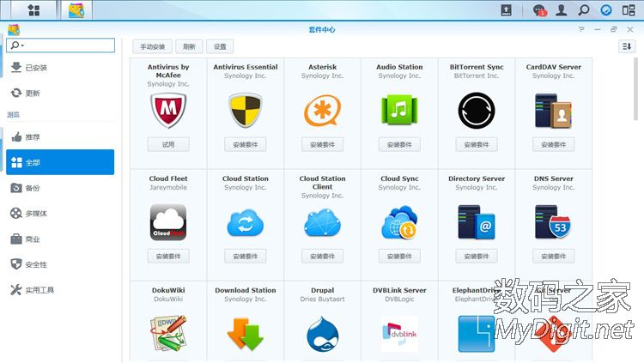
Task: Click the Cloud Station Client network cloud icon
Action: pos(322,222)
